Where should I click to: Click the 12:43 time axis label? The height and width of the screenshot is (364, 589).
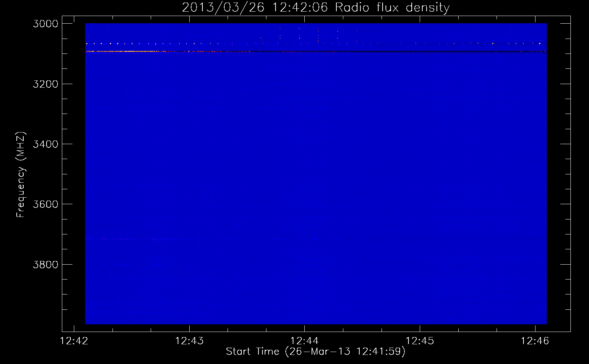tap(189, 341)
